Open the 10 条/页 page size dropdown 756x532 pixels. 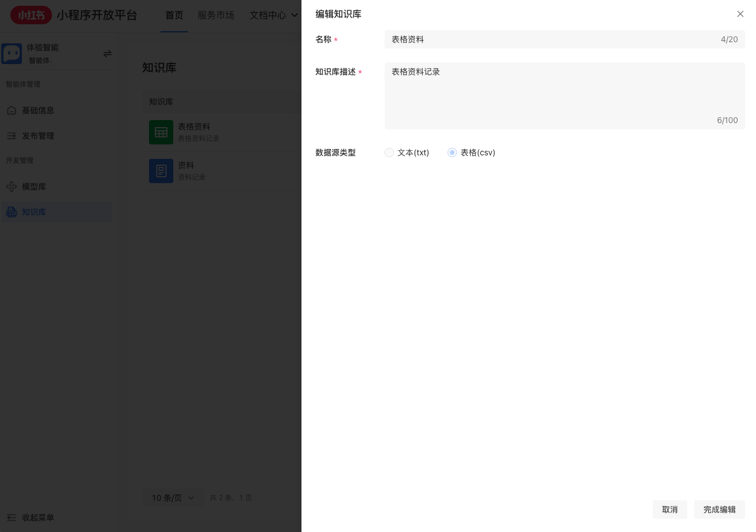click(173, 497)
